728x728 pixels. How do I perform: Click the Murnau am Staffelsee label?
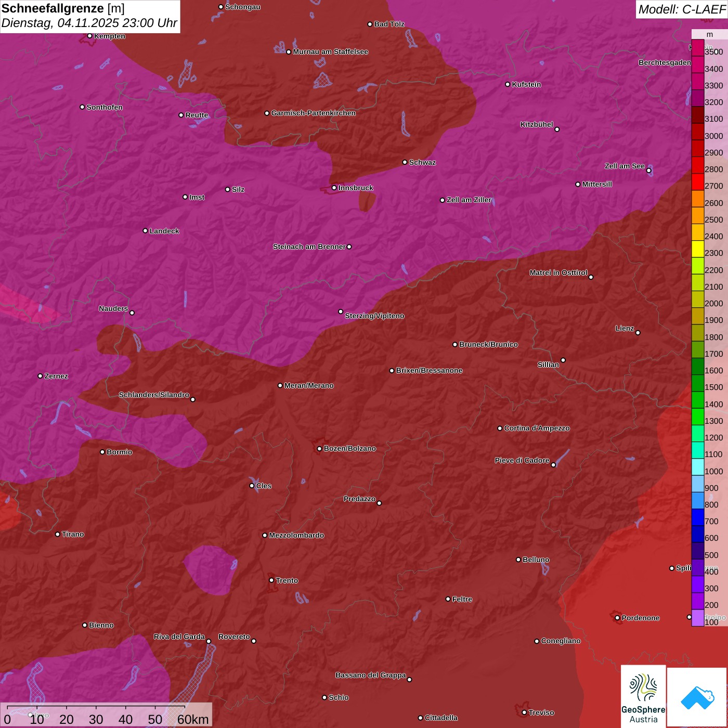[x=330, y=51]
